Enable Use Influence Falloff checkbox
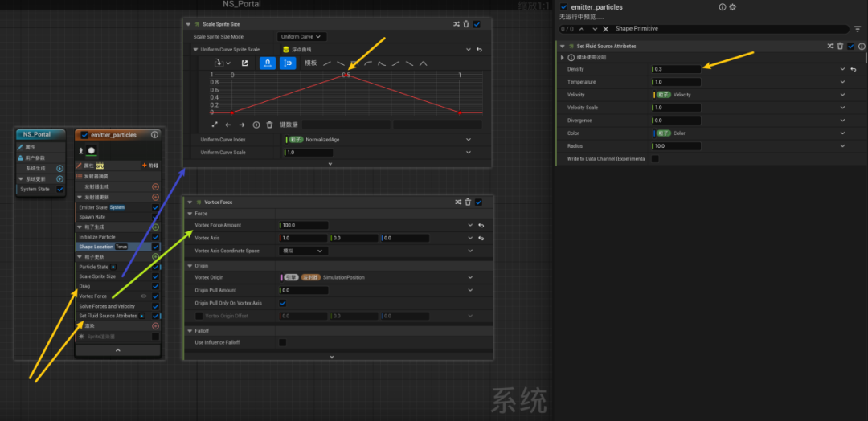The image size is (868, 421). coord(283,342)
